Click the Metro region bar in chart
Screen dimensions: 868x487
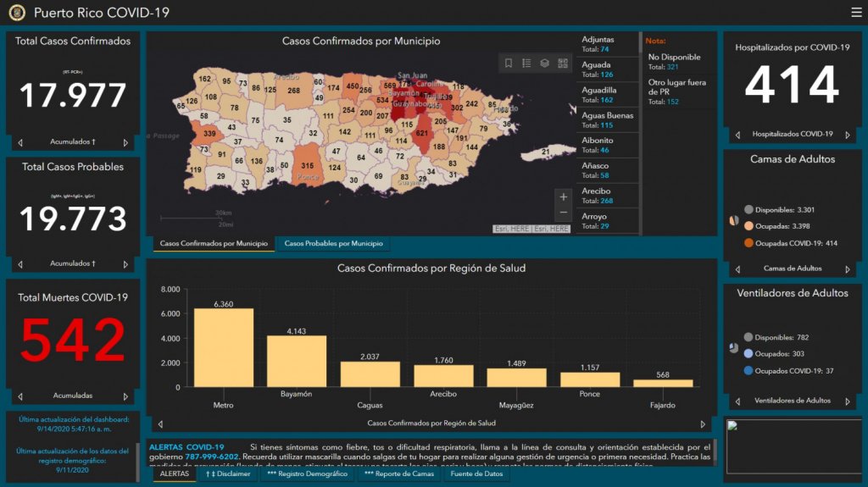[x=223, y=347]
